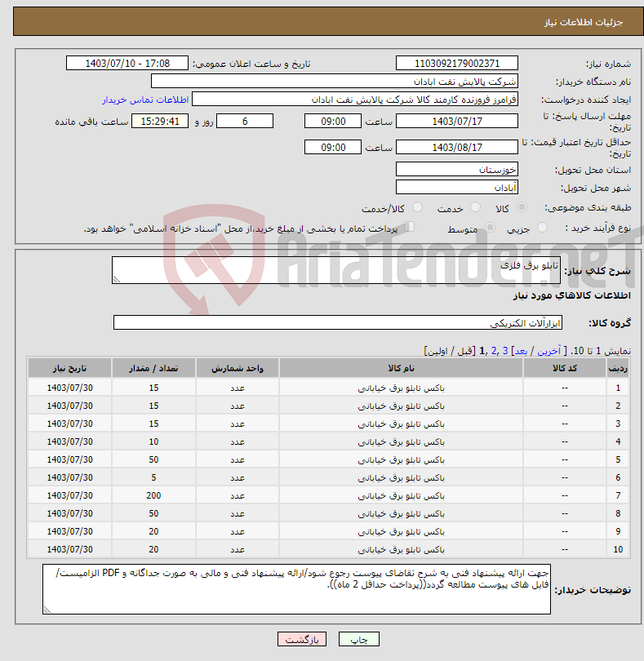
Task: Click the شهر محل تحویل آبادان field
Action: (457, 188)
